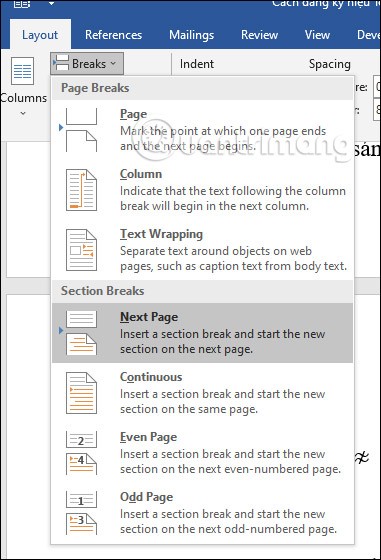Go to the Review tab
Image resolution: width=381 pixels, height=560 pixels.
(259, 35)
